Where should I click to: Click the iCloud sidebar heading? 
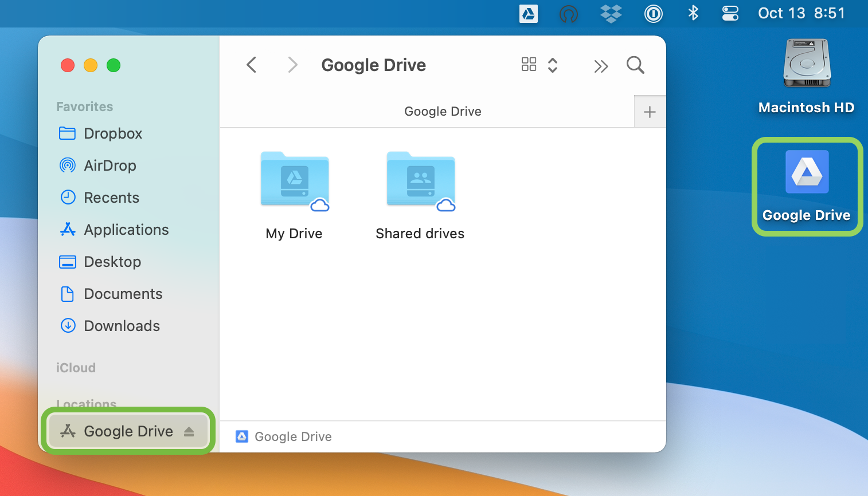pyautogui.click(x=76, y=368)
